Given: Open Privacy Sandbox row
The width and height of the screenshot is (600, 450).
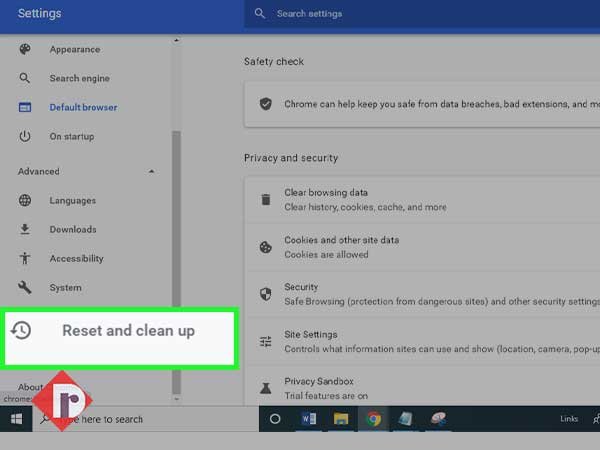Looking at the screenshot, I should click(x=422, y=386).
